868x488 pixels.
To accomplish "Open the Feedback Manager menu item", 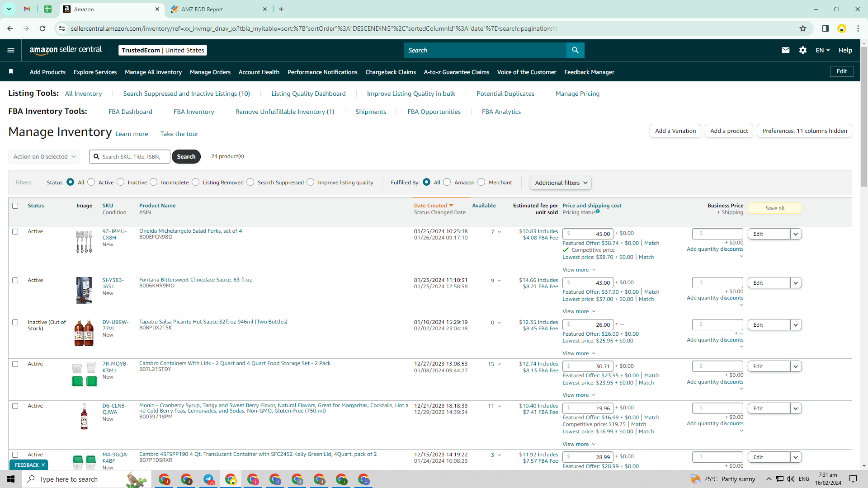I will coord(589,72).
